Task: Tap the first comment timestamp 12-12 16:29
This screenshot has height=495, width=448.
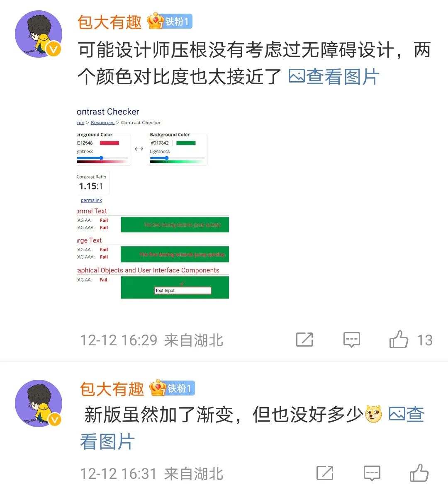Action: 119,340
